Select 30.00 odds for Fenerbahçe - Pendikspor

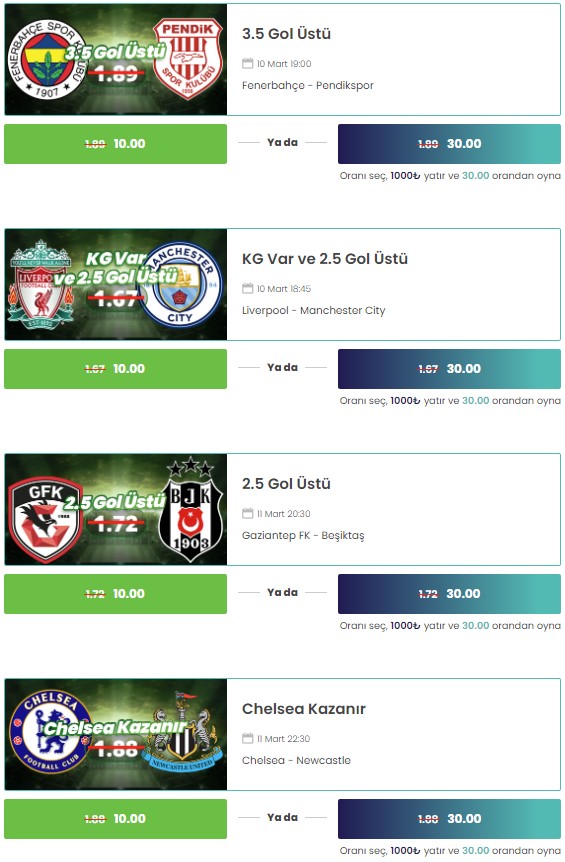[x=449, y=144]
